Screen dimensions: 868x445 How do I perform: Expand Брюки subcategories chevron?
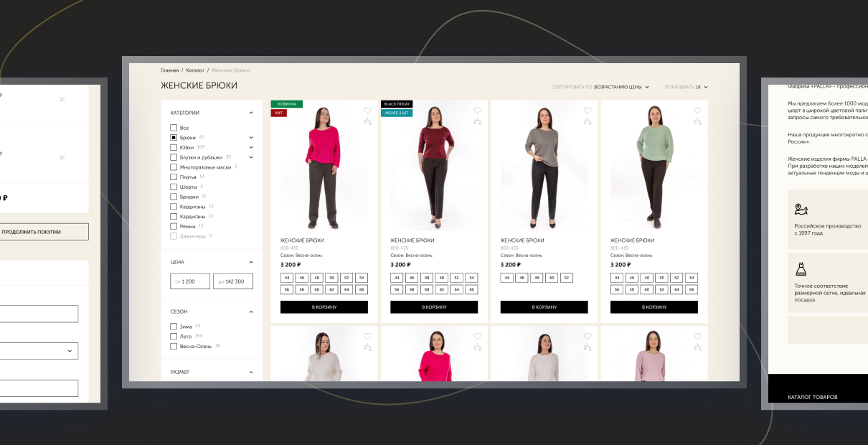(x=251, y=137)
